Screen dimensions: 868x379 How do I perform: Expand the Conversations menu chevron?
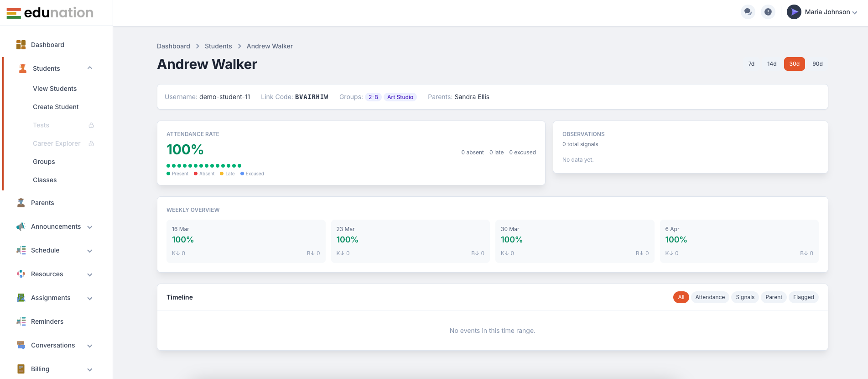tap(90, 346)
